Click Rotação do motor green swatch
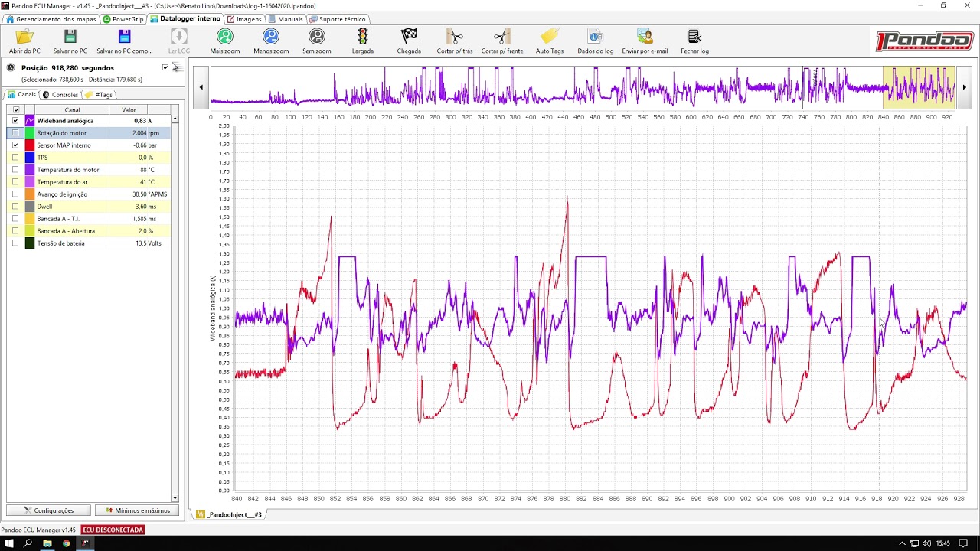The image size is (980, 551). point(30,133)
